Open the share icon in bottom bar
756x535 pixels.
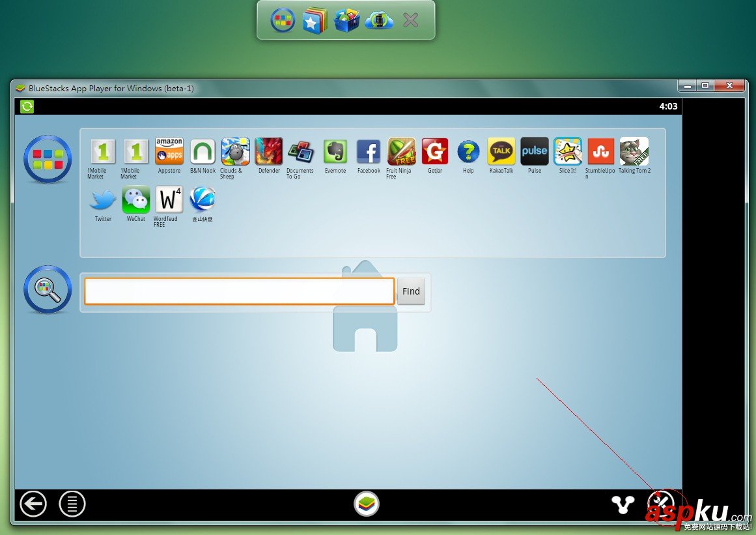point(623,503)
